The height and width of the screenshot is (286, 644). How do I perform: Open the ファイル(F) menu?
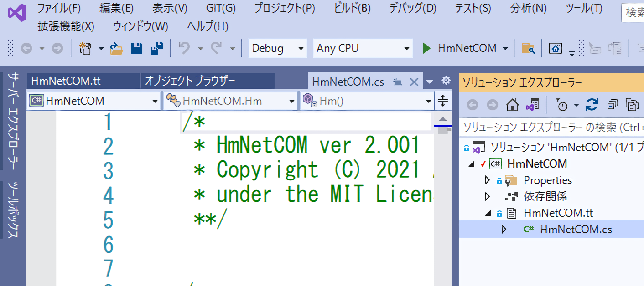coord(59,8)
